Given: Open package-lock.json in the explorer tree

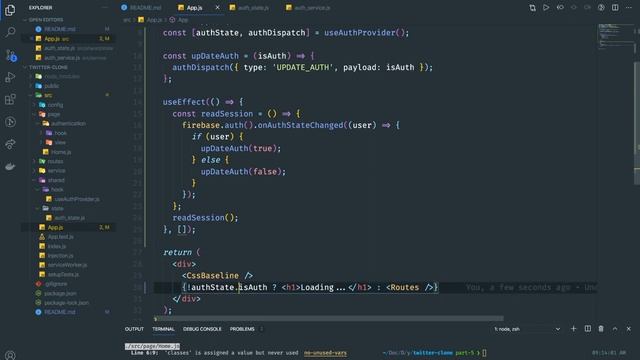Looking at the screenshot, I should (x=66, y=302).
